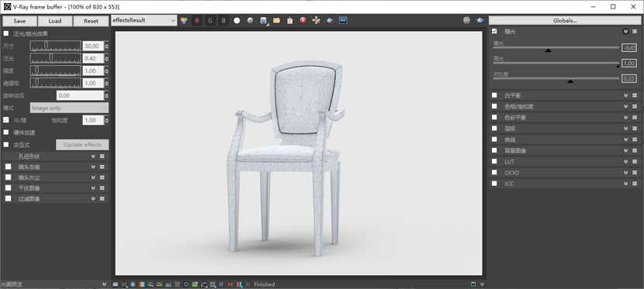Switch to alpha channel white circle
644x289 pixels.
237,20
